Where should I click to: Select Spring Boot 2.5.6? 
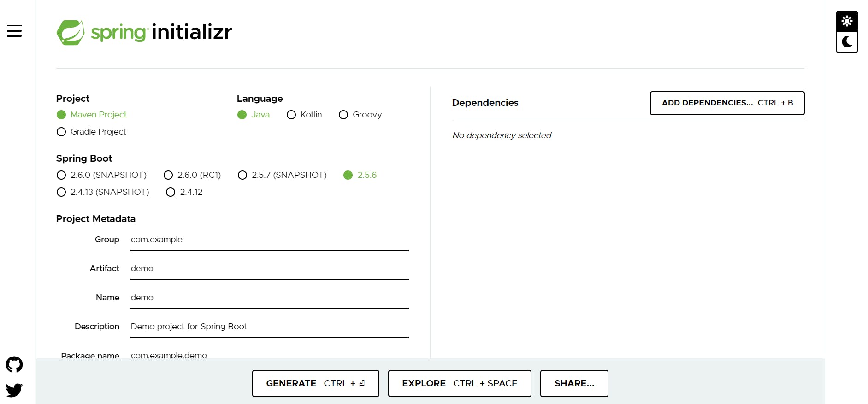[x=360, y=175]
